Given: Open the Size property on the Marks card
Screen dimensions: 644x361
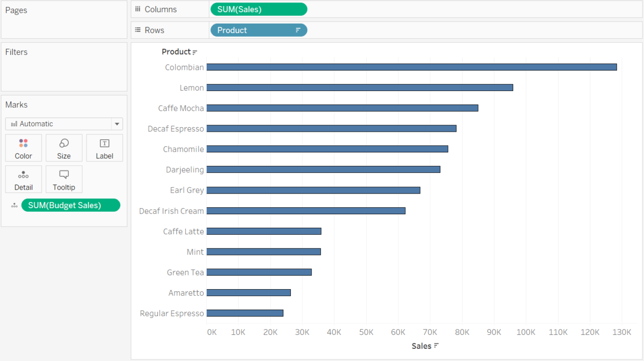Looking at the screenshot, I should [64, 147].
